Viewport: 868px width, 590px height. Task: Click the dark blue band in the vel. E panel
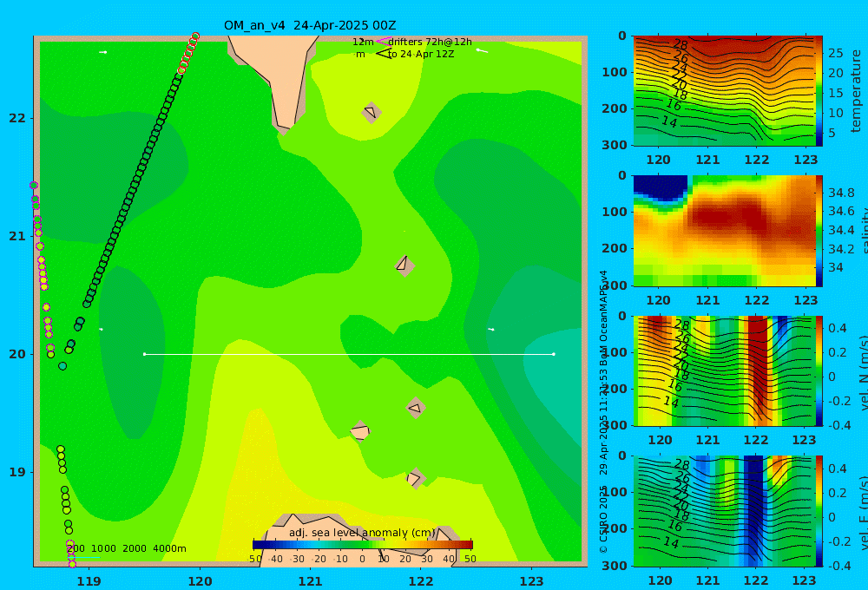click(x=753, y=509)
